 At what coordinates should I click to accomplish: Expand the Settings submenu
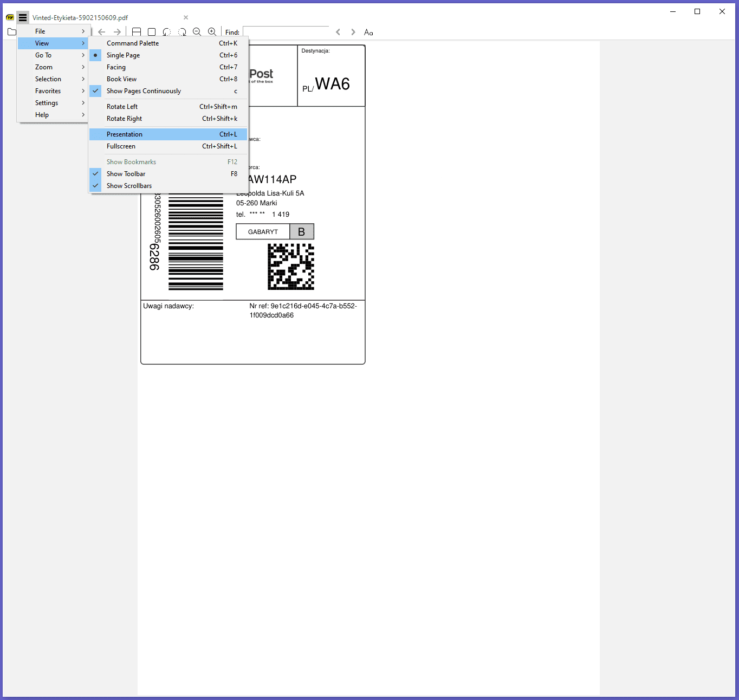53,103
